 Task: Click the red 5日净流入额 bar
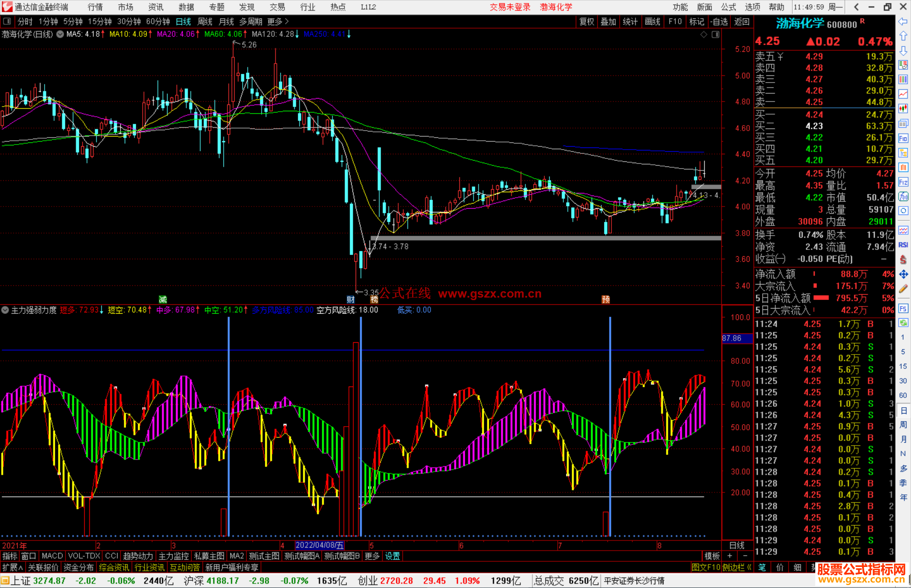[x=821, y=298]
